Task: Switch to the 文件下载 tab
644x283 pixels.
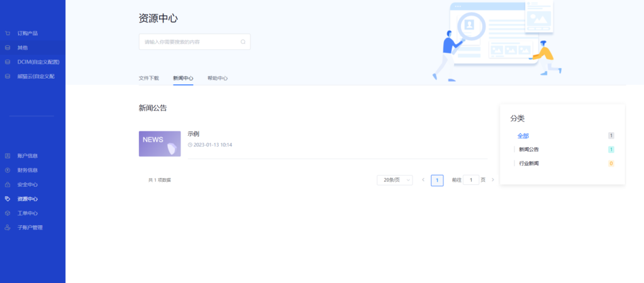Action: (x=148, y=78)
